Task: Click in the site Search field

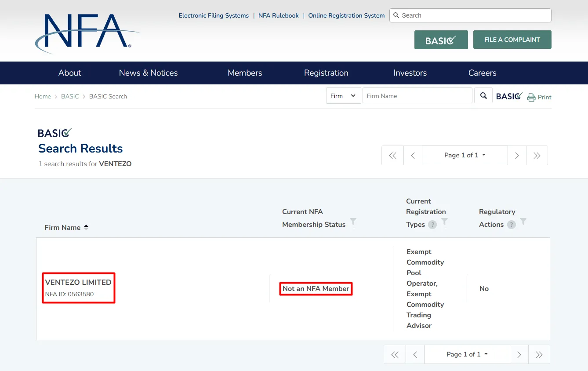Action: click(x=470, y=15)
